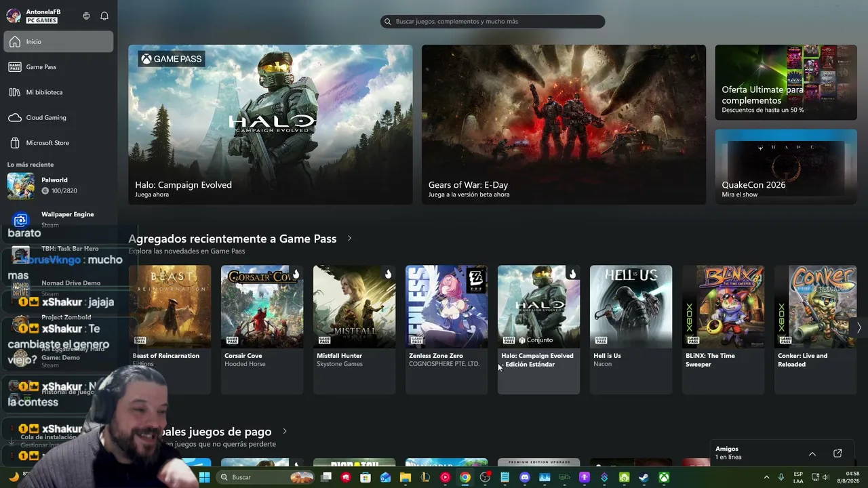Click the 'Hooded Horse' publisher text
This screenshot has height=488, width=868.
[245, 364]
